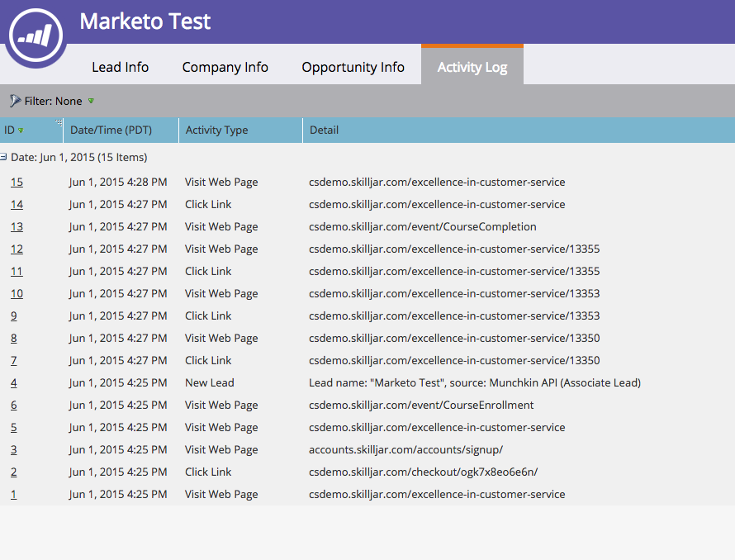This screenshot has height=560, width=735.
Task: Click the detail URL in row 1
Action: (437, 494)
